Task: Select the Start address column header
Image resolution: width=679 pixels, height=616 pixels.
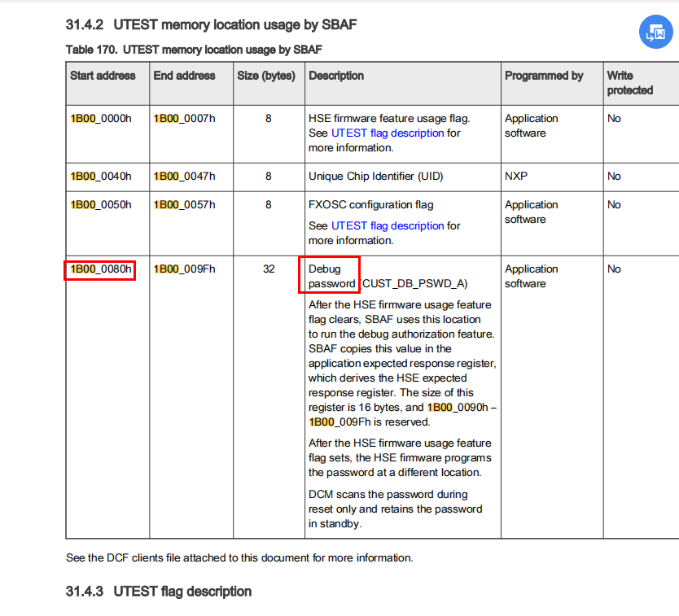Action: pos(101,75)
